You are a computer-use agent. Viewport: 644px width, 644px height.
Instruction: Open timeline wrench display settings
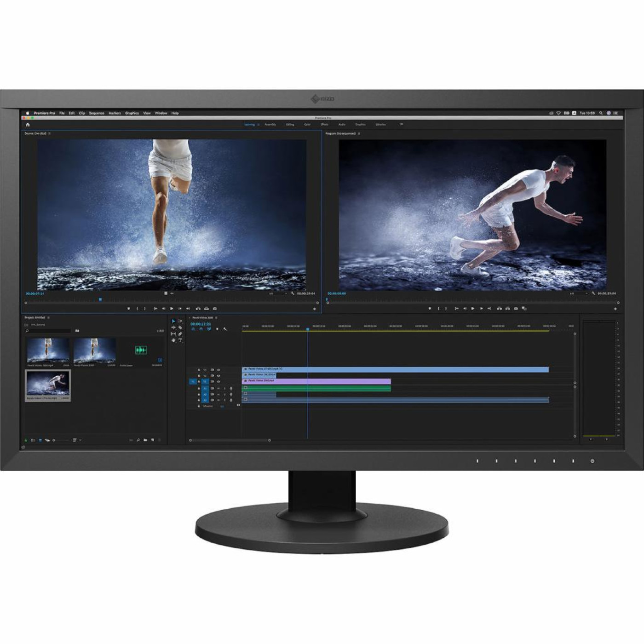(x=225, y=329)
